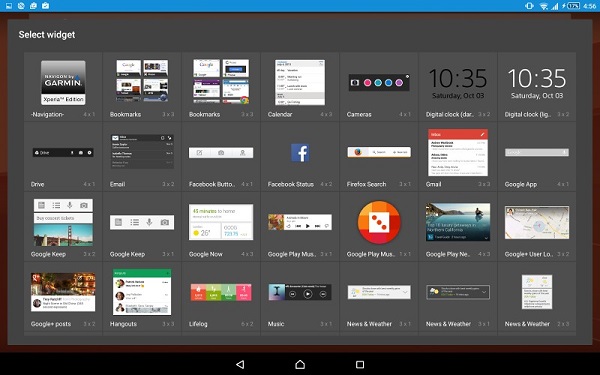
Task: Open recent apps with the square button
Action: 360,364
